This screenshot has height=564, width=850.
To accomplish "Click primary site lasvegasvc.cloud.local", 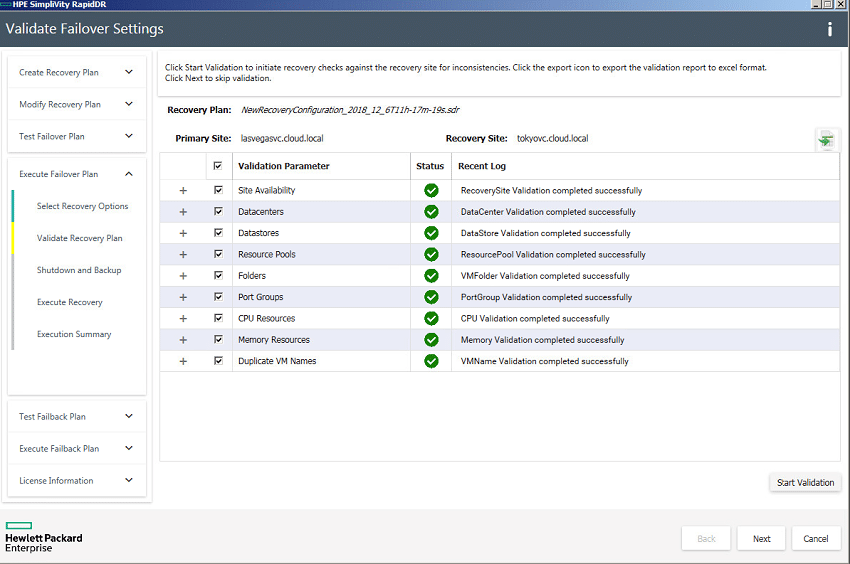I will [x=282, y=138].
